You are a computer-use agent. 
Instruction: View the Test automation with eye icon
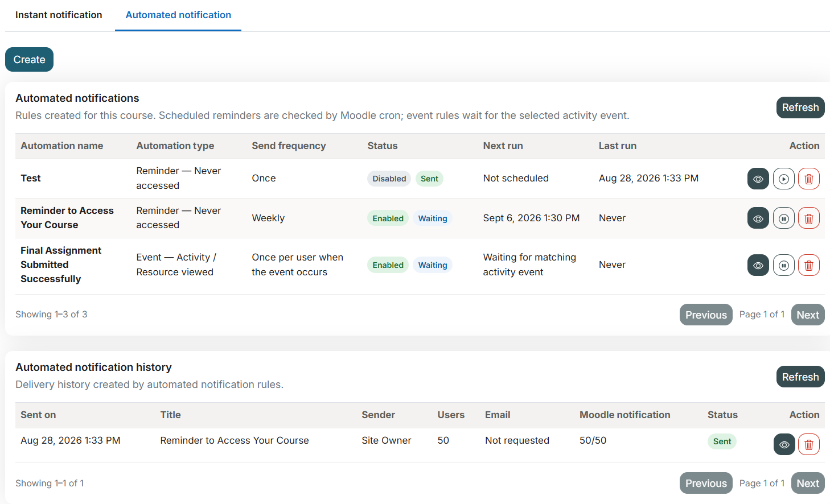click(x=758, y=179)
